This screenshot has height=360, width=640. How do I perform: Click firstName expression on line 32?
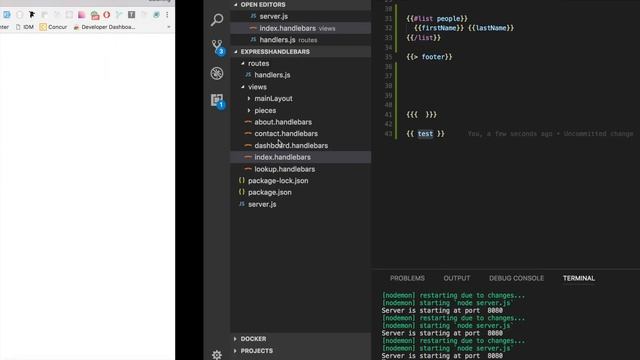coord(439,28)
